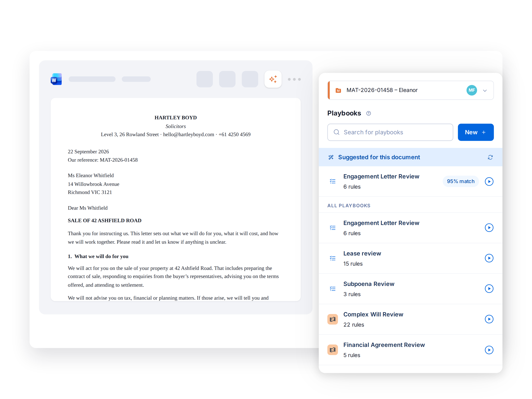Click the MF user avatar
Screen dimensions: 532x399
tap(472, 90)
